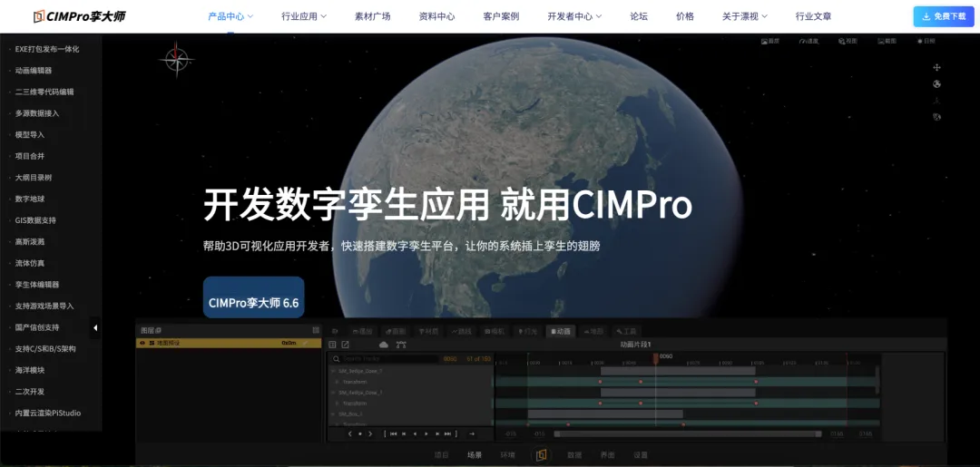The height and width of the screenshot is (467, 980).
Task: Expand the SM_Box track row
Action: [333, 413]
